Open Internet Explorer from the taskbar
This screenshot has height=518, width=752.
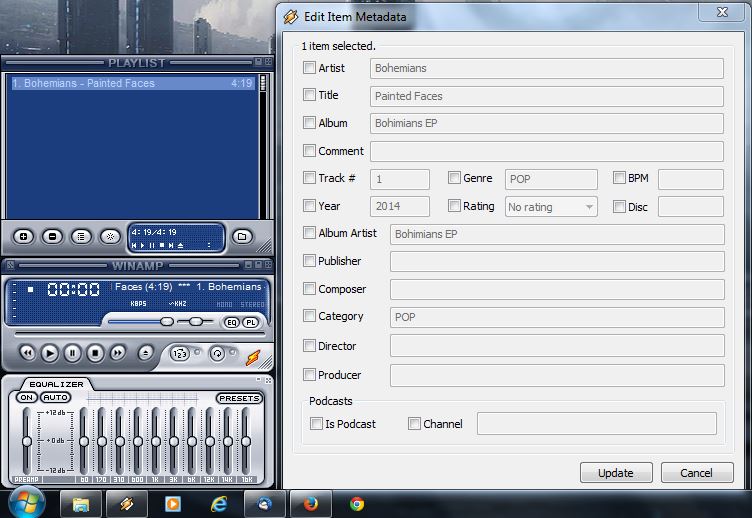[x=219, y=504]
